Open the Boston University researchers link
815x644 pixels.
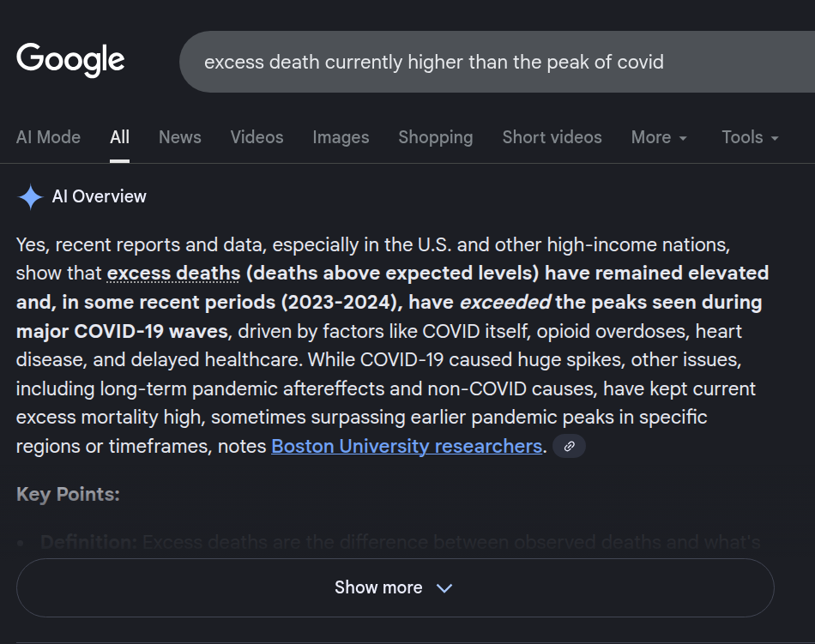(407, 446)
